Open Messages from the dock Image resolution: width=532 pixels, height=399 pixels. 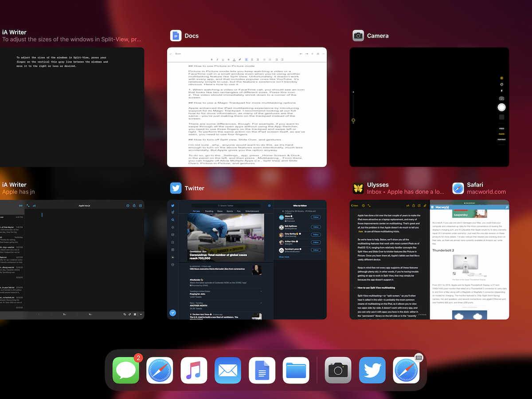click(126, 370)
